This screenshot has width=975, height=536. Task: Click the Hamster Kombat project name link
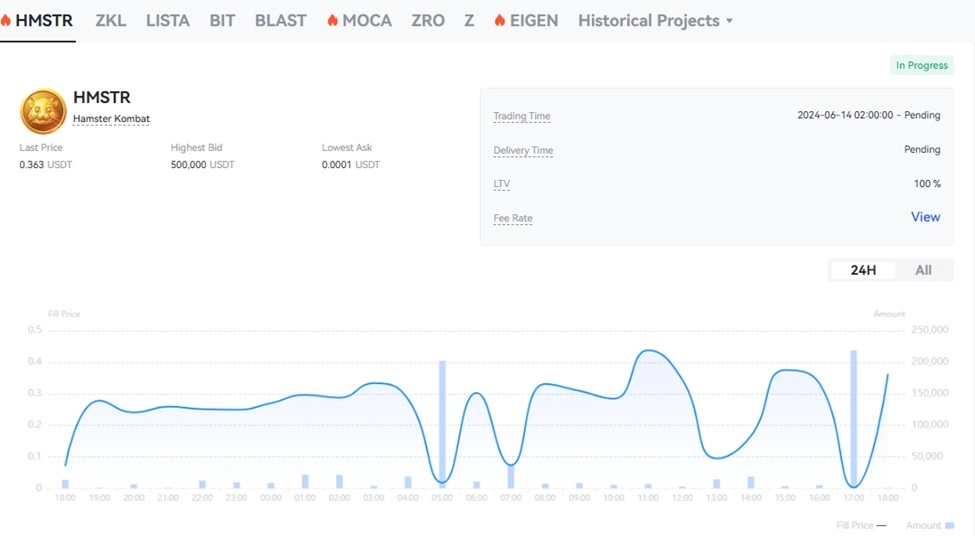tap(111, 119)
